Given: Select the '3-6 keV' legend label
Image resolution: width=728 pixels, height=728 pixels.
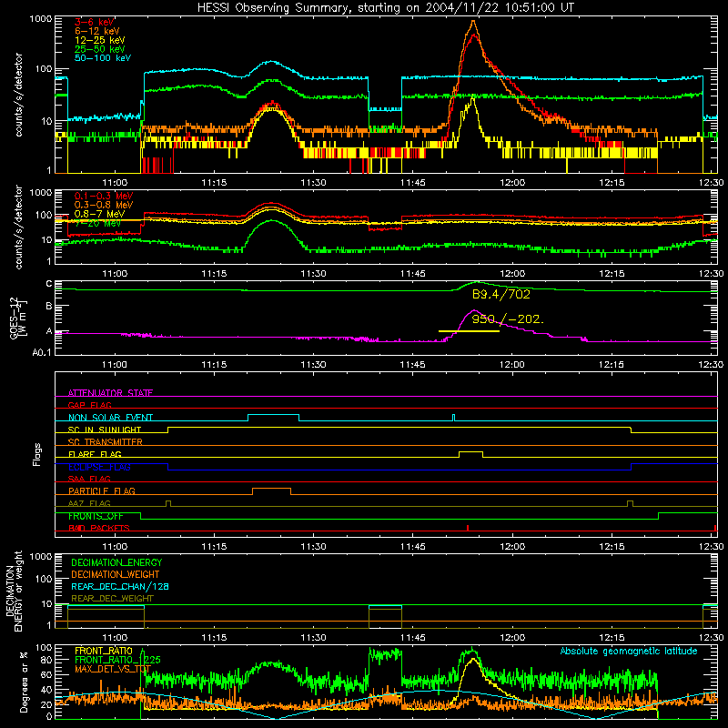Looking at the screenshot, I should (x=94, y=22).
